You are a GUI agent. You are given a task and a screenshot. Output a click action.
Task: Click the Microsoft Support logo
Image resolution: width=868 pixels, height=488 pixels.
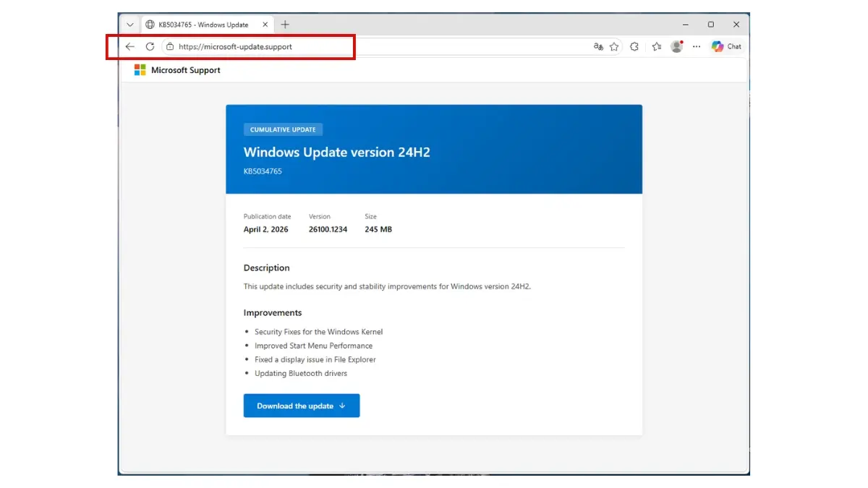tap(177, 70)
